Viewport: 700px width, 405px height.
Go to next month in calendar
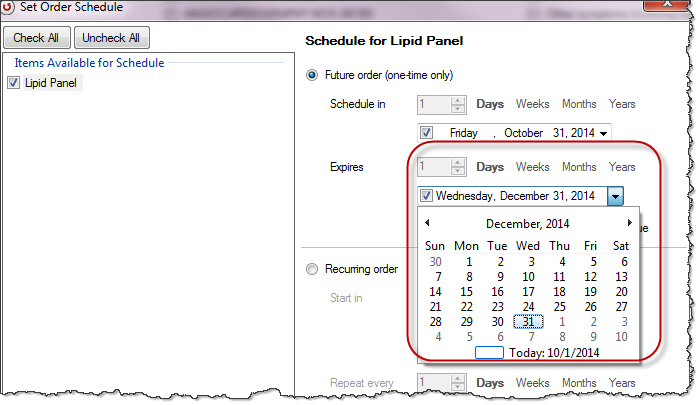coord(629,223)
